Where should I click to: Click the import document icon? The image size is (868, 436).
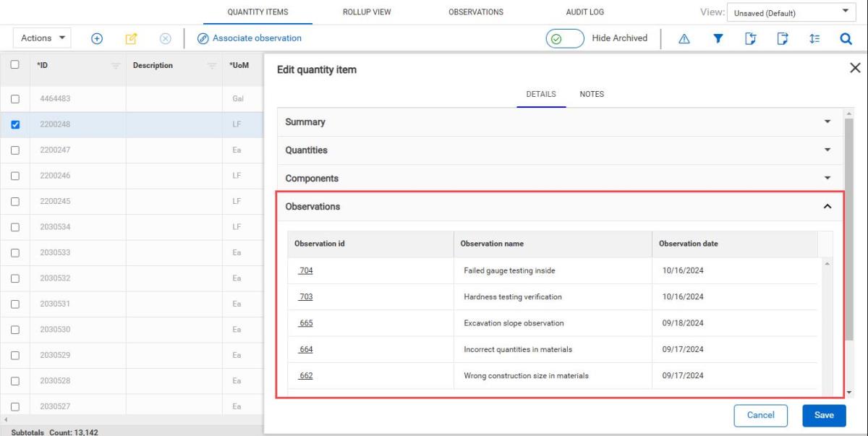tap(751, 39)
